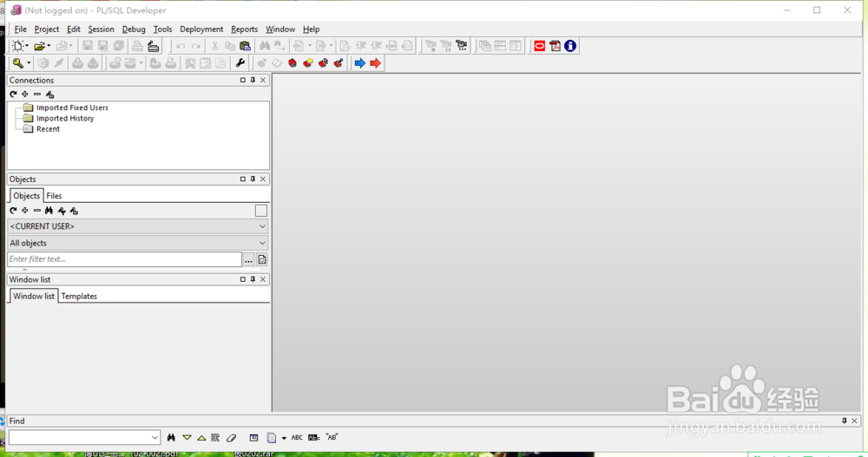
Task: Click the red right arrow icon
Action: tap(375, 63)
